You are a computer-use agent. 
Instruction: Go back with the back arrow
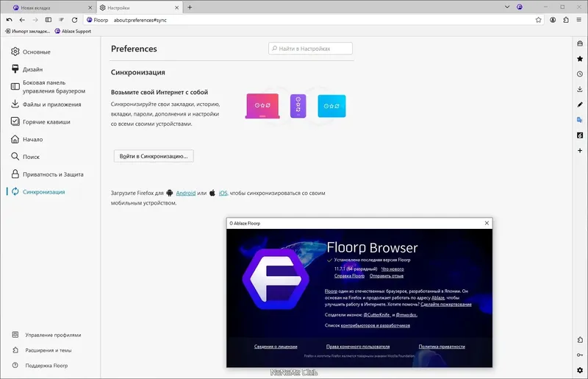(x=22, y=20)
